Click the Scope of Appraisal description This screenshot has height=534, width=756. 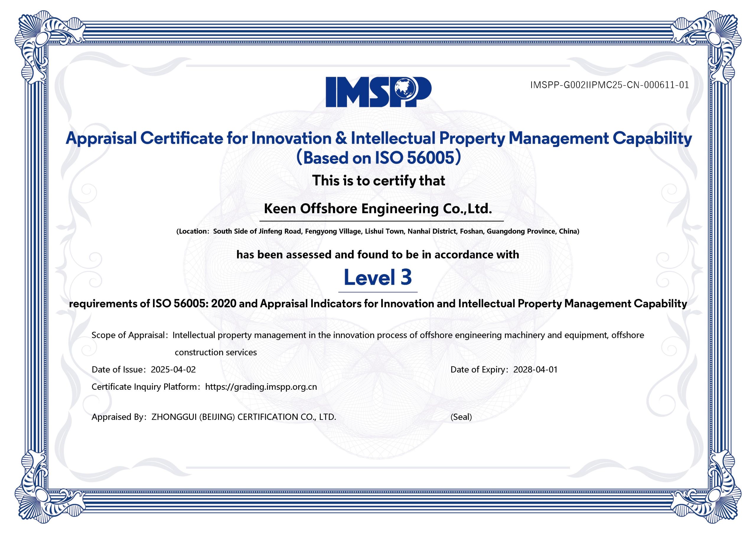point(408,335)
